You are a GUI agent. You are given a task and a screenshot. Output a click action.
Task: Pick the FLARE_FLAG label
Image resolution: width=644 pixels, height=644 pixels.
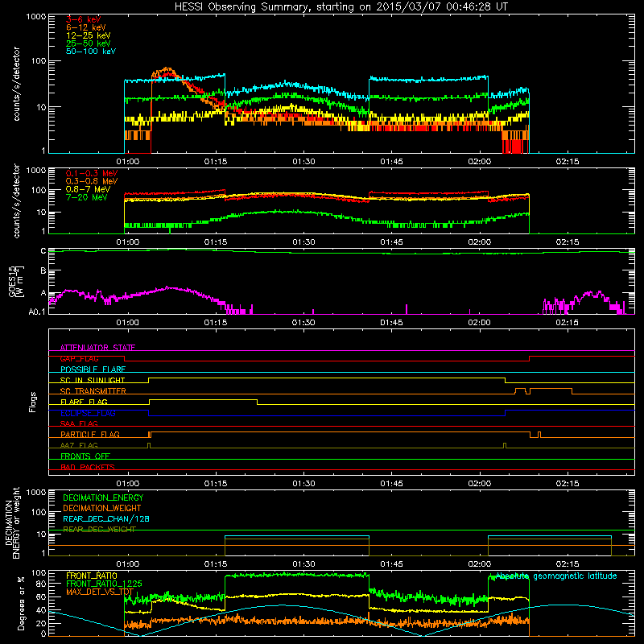click(84, 402)
